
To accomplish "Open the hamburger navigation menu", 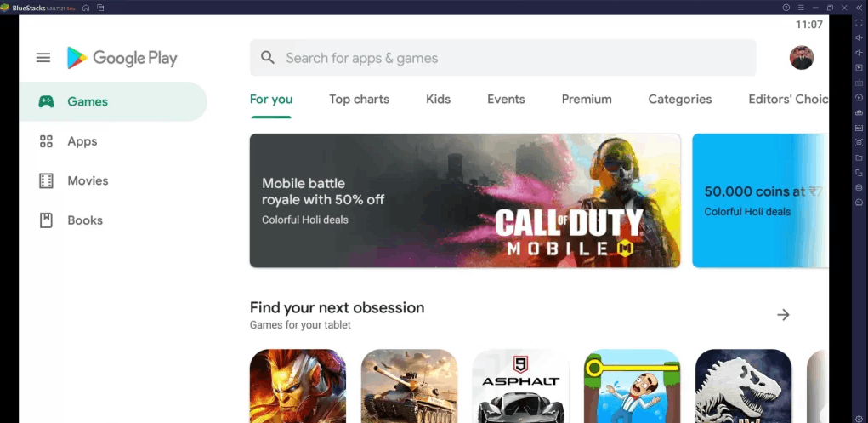I will 43,58.
